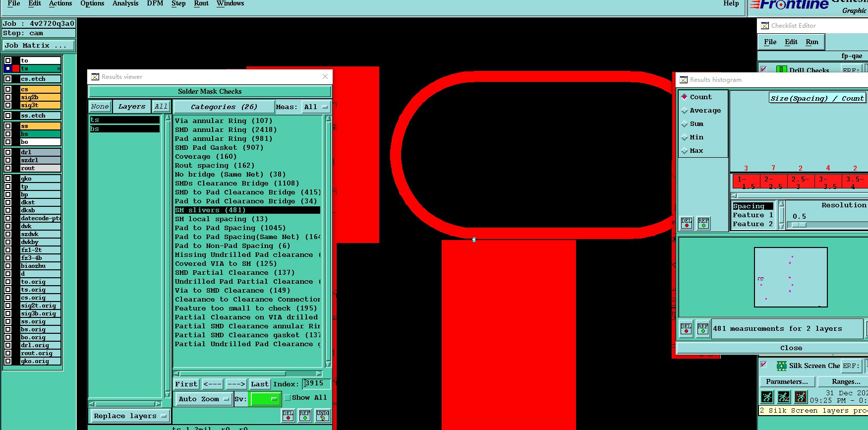Click Parameters... button
Image resolution: width=868 pixels, height=430 pixels.
point(787,381)
